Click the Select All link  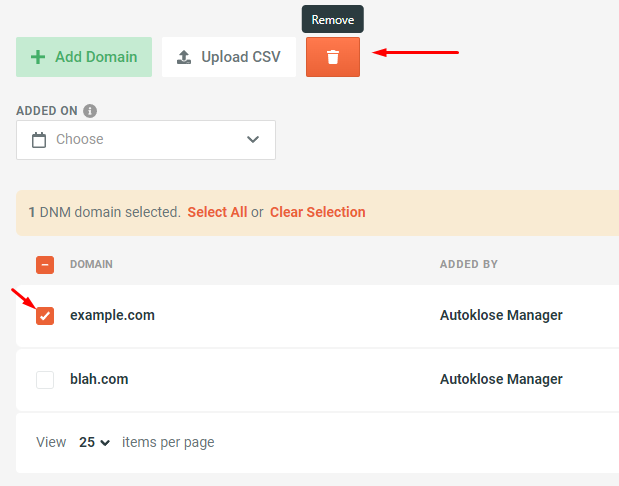[x=217, y=212]
